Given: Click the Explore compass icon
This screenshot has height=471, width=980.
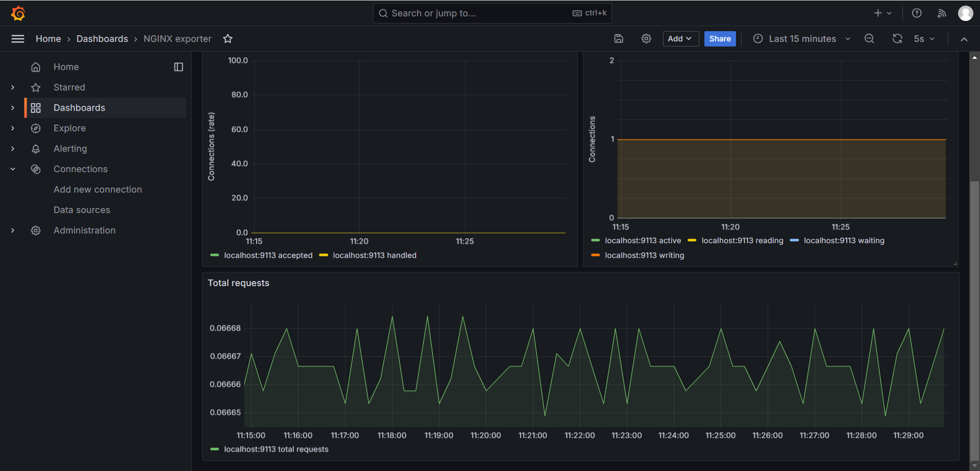Looking at the screenshot, I should [x=36, y=128].
